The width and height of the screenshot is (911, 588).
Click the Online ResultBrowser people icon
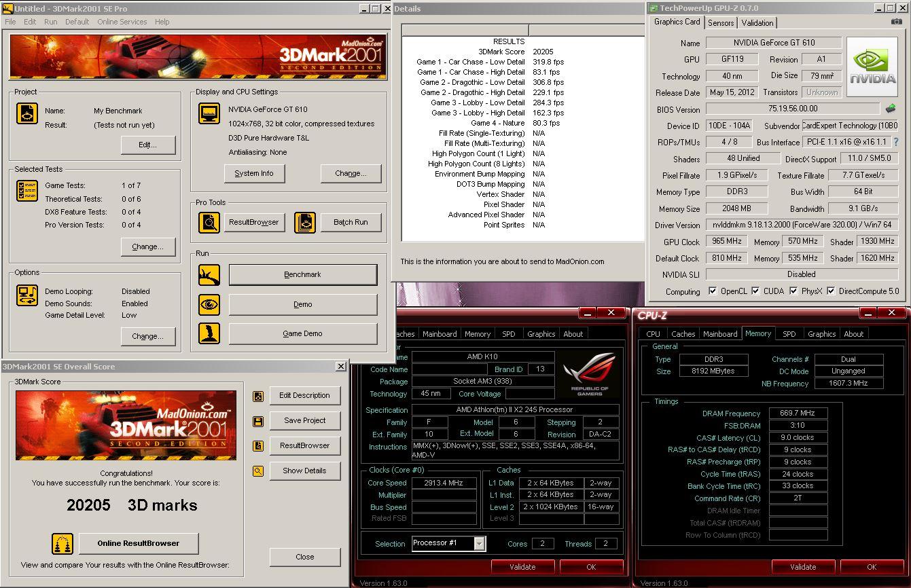click(x=62, y=544)
